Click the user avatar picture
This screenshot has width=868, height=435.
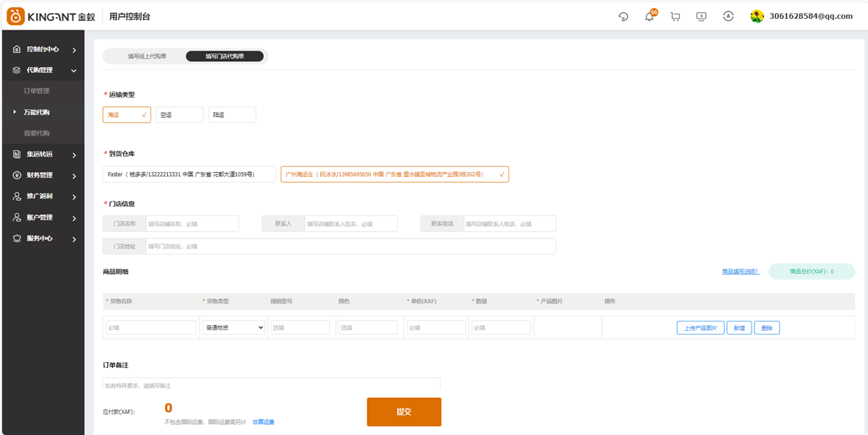pyautogui.click(x=757, y=17)
